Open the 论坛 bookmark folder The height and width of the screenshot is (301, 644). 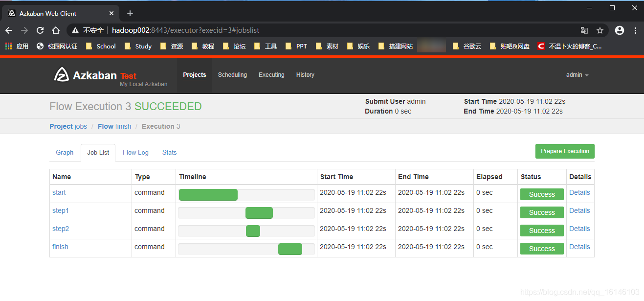234,46
